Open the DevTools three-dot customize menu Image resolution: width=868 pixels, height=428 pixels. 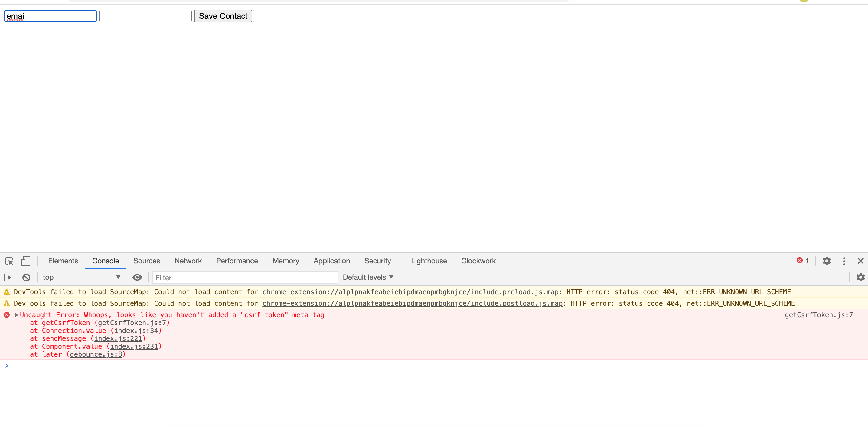tap(844, 261)
